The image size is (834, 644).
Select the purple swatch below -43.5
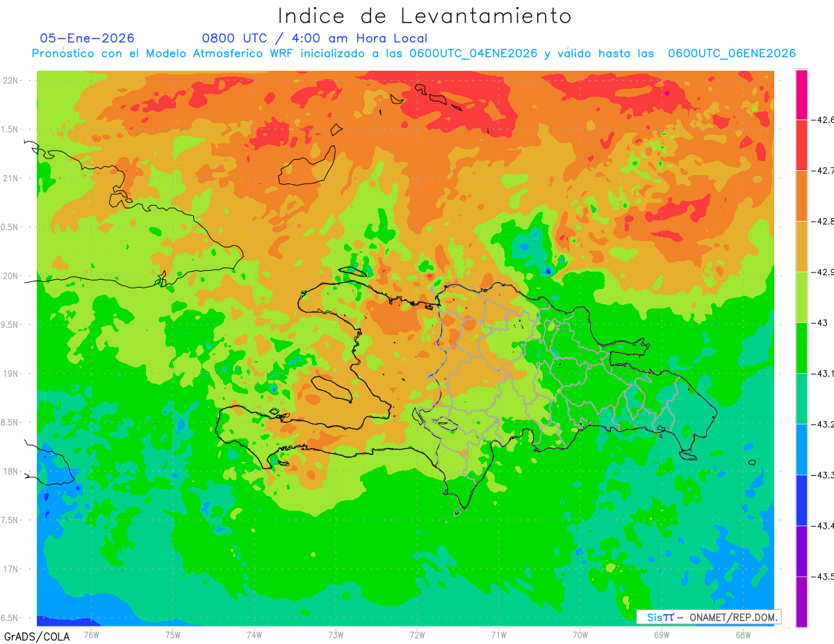pyautogui.click(x=801, y=602)
